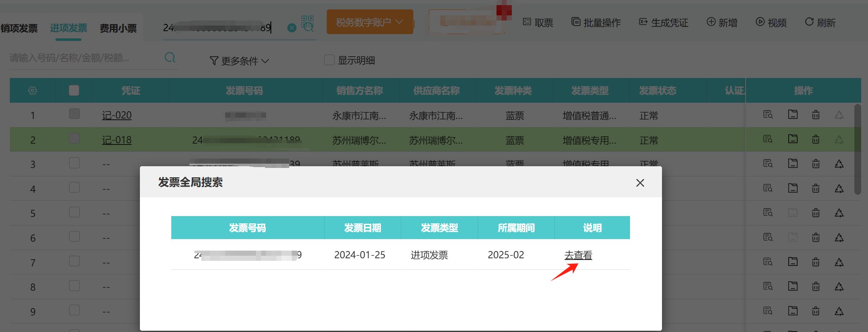View details for row 4 invoice
Viewport: 868px width, 332px height.
pos(768,188)
